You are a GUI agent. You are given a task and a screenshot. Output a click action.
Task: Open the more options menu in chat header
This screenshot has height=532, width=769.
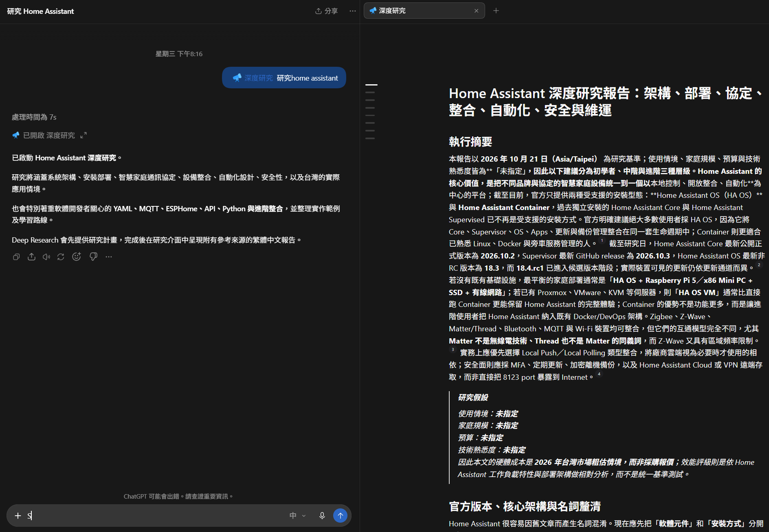click(x=353, y=11)
